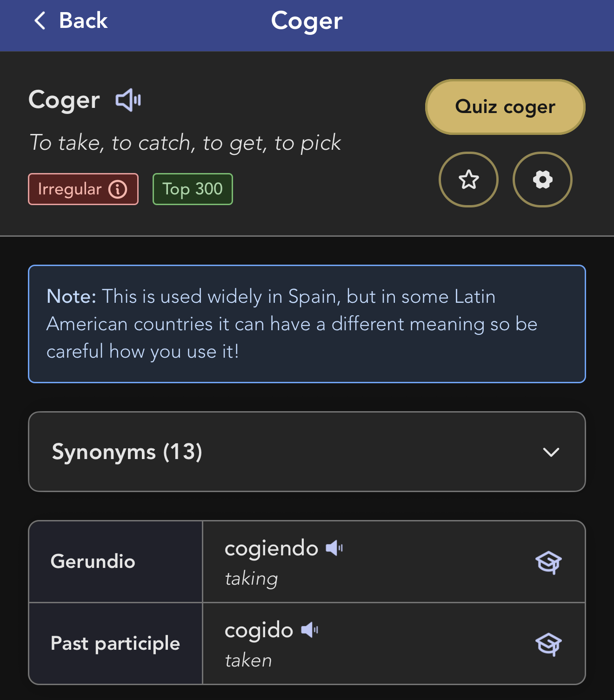Favorite coger with the star button
The image size is (614, 700).
tap(468, 180)
